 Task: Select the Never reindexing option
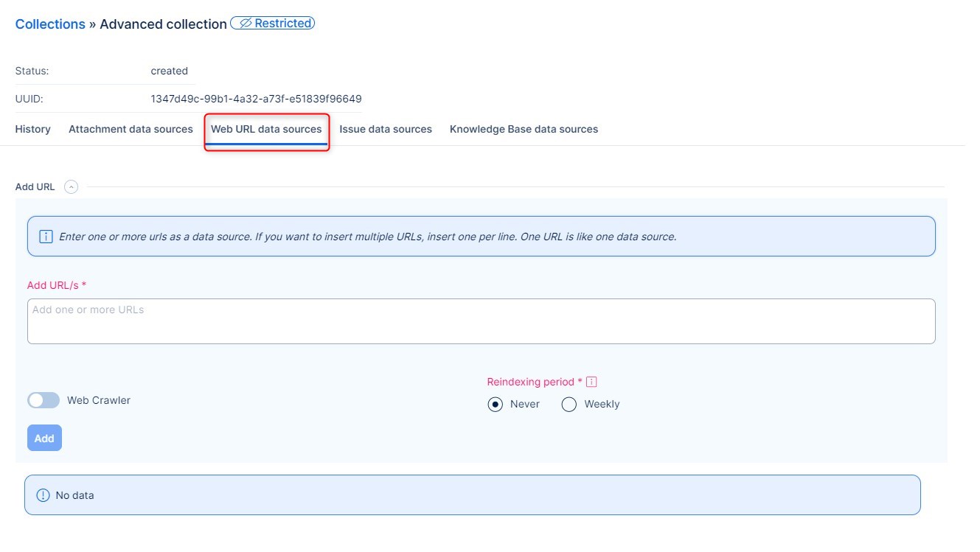[496, 404]
